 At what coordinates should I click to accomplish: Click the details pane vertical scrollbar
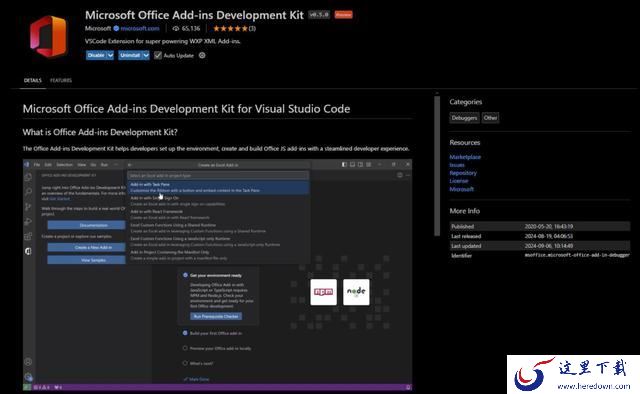(437, 165)
